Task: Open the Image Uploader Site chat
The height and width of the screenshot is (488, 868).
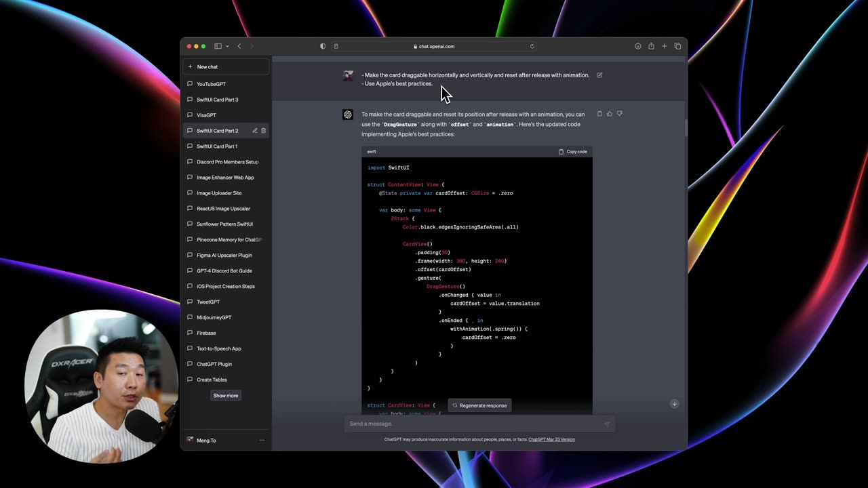Action: click(226, 193)
